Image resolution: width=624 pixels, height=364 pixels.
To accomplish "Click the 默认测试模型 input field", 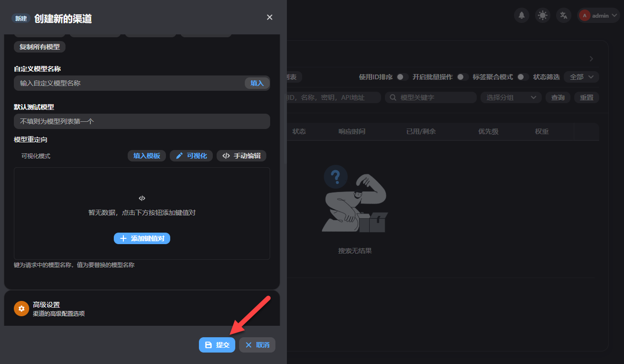I will point(142,121).
